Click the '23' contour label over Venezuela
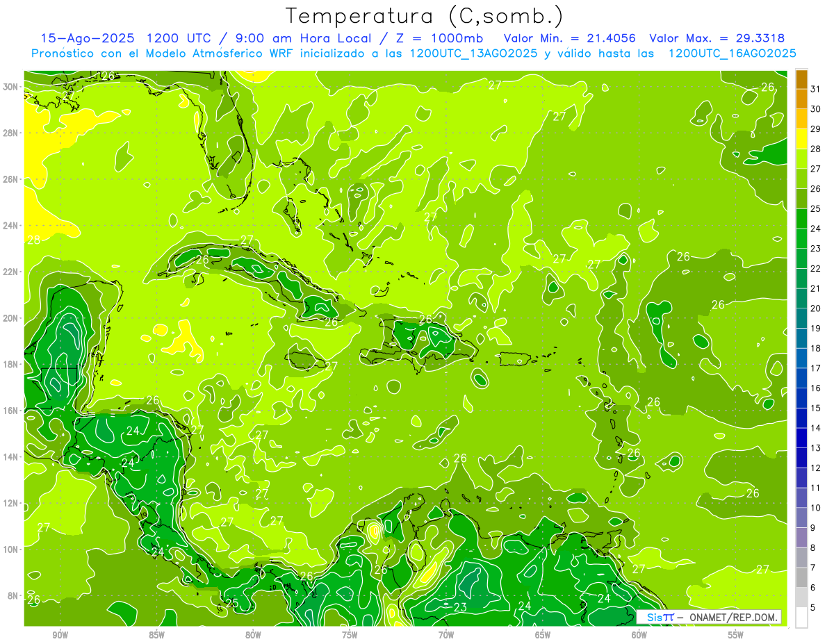Screen dimensions: 834x644 (x=460, y=607)
